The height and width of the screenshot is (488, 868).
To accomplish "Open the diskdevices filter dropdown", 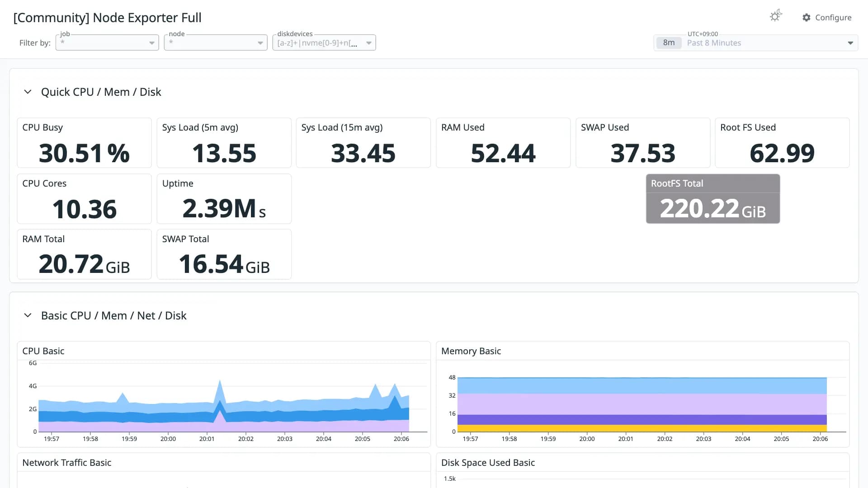I will (x=324, y=42).
